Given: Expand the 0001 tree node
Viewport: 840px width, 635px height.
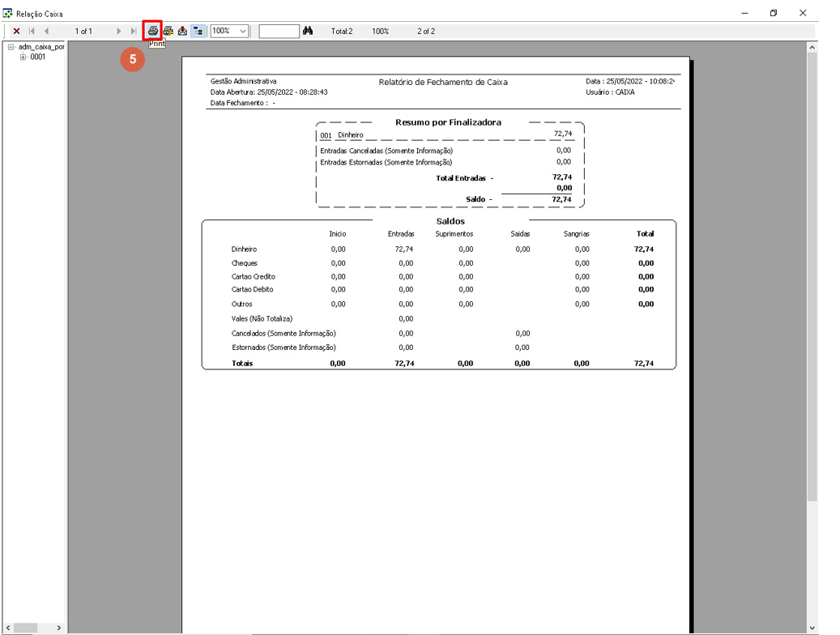Looking at the screenshot, I should tap(23, 57).
